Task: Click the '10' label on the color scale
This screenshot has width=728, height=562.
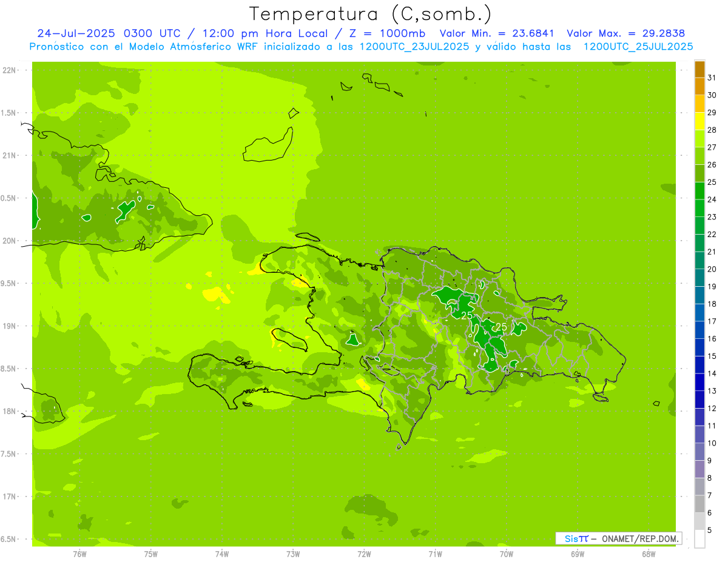Action: click(x=712, y=443)
